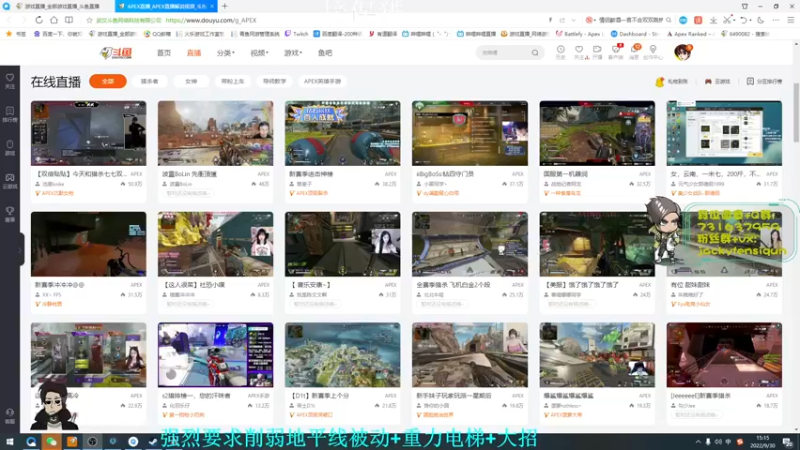This screenshot has width=800, height=450.
Task: Open the 鱼吧 nav item
Action: pos(325,53)
